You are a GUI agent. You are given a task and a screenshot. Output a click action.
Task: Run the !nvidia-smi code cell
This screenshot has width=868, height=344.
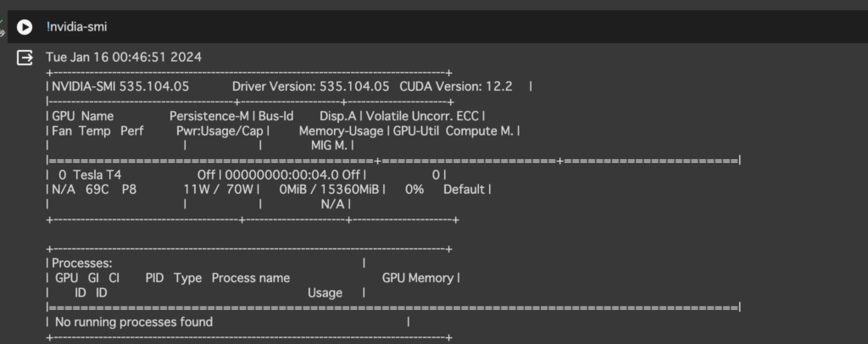pos(25,27)
